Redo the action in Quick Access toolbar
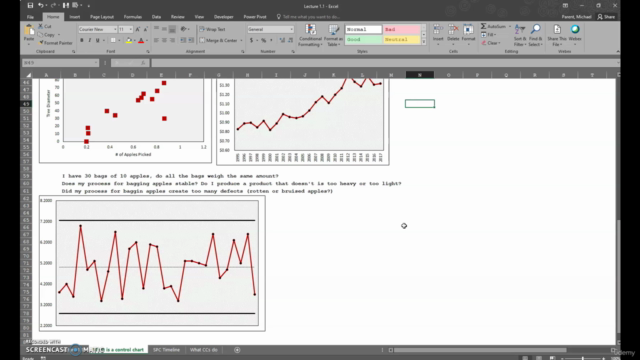Image resolution: width=640 pixels, height=360 pixels. click(x=53, y=6)
